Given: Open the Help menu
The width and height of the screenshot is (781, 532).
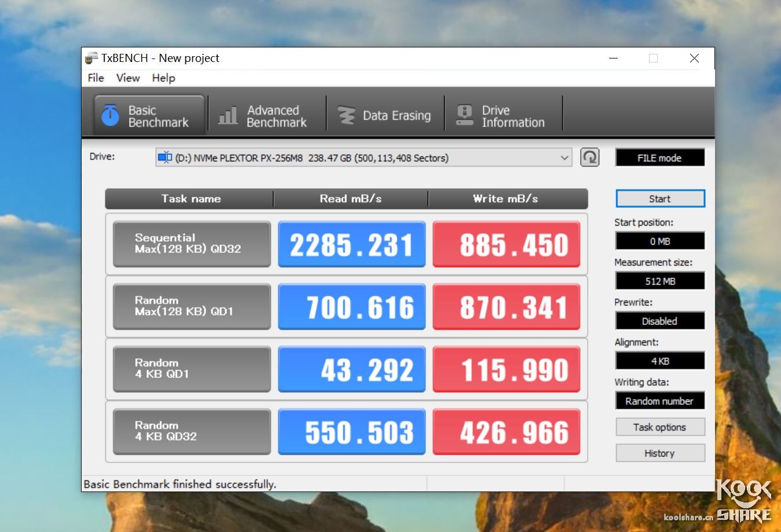Looking at the screenshot, I should pos(163,78).
